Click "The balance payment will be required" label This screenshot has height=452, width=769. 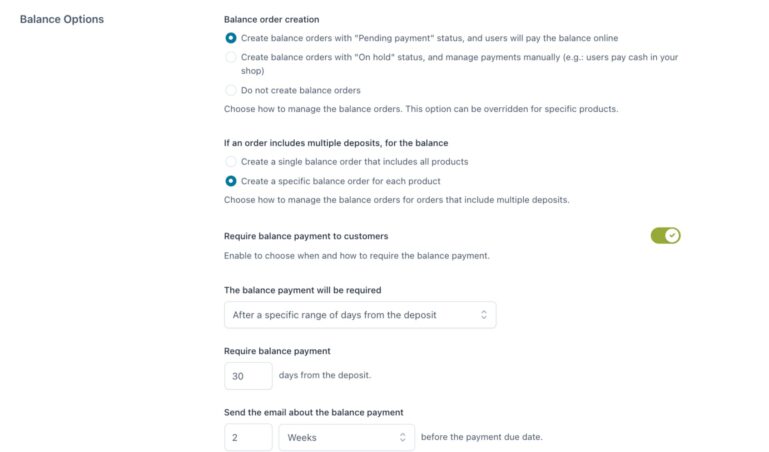coord(303,290)
